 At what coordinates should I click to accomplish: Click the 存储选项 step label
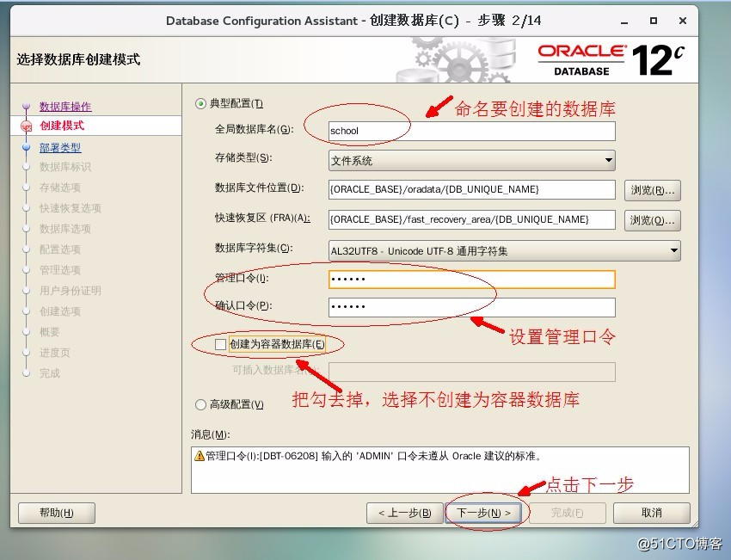[60, 188]
